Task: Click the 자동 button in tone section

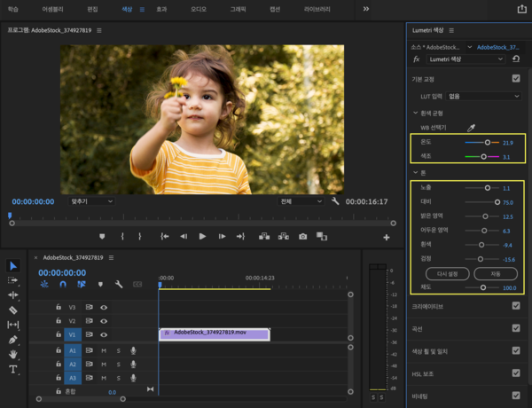Action: [x=496, y=273]
